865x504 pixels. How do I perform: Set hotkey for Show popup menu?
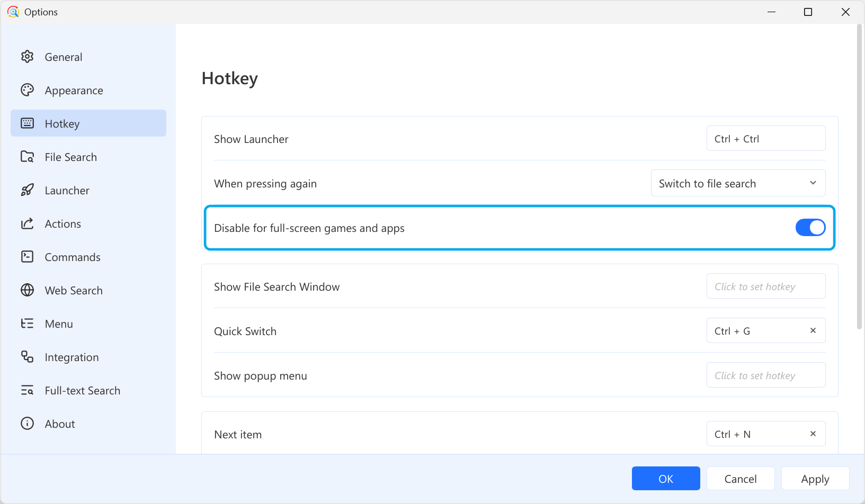[x=766, y=375]
